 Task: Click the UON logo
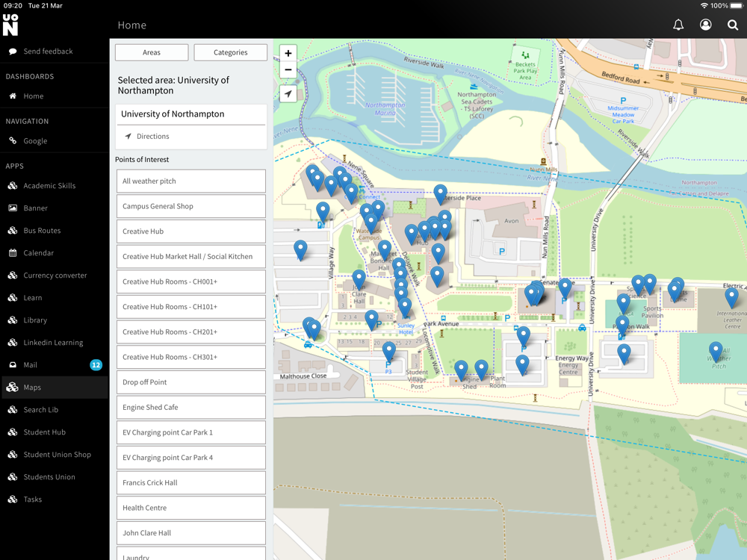[x=10, y=25]
